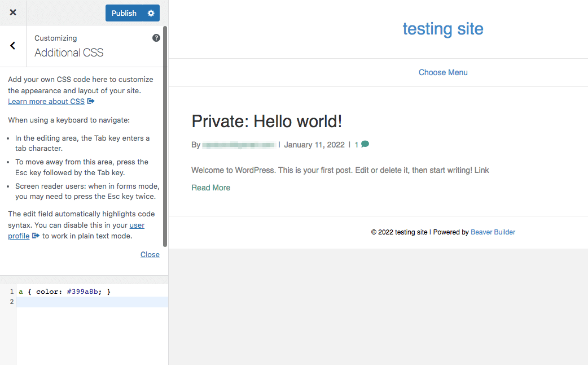Click the back arrow chevron

point(13,46)
